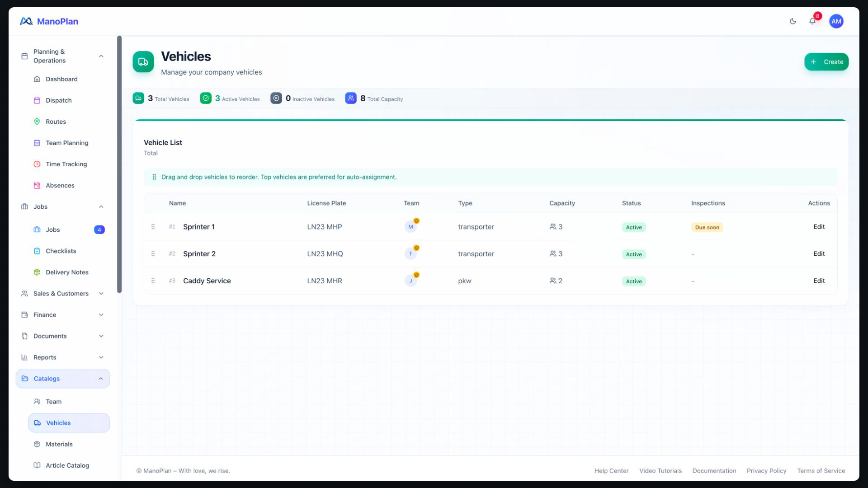This screenshot has width=868, height=488.
Task: Click the Due soon inspection badge
Action: 707,227
